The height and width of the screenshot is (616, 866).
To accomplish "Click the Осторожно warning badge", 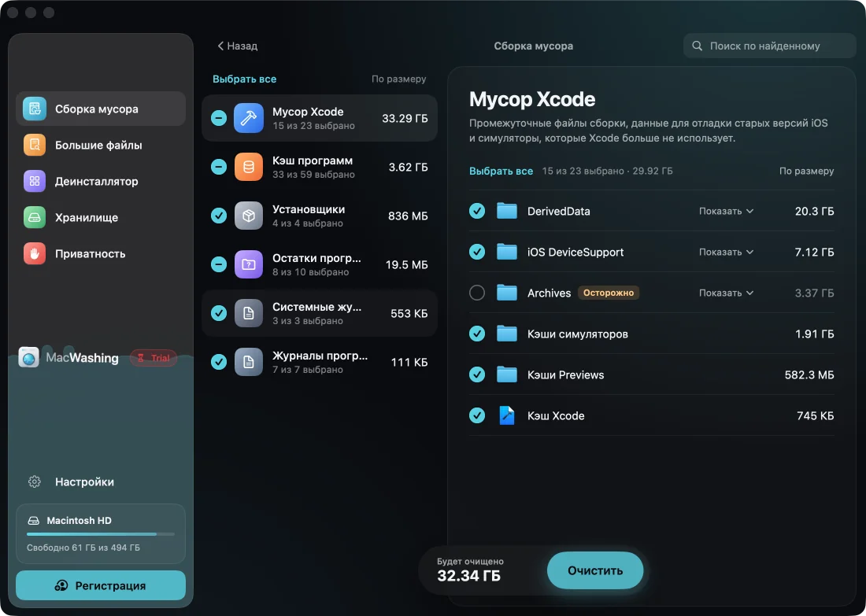I will coord(608,293).
